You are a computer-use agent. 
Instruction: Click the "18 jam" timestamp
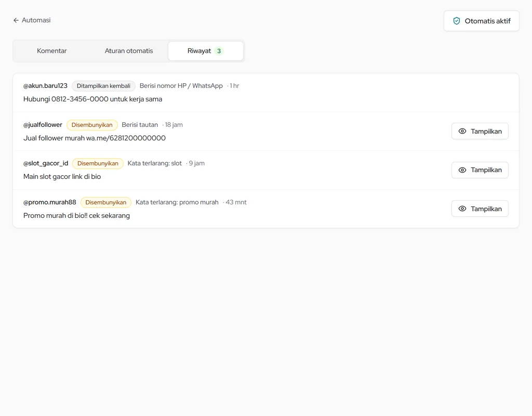coord(174,125)
